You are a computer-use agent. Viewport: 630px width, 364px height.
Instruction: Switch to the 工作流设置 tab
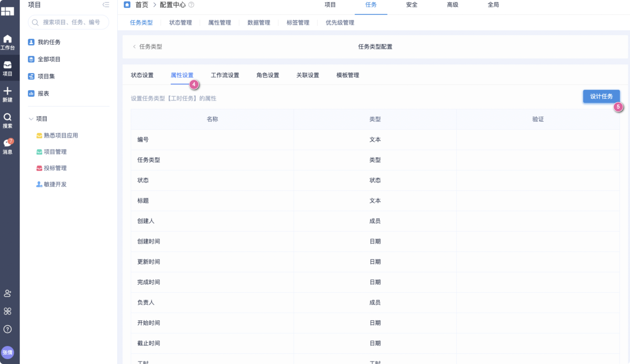click(225, 75)
